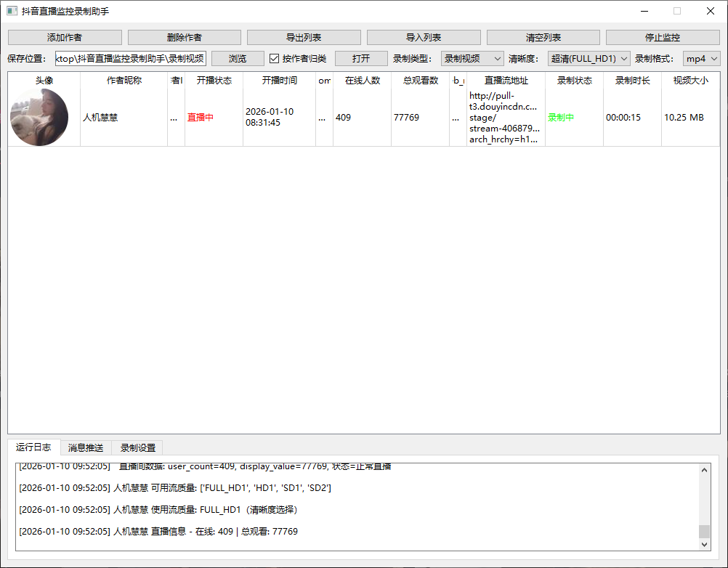Viewport: 728px width, 568px height.
Task: Click the 在线人数 column header
Action: [x=362, y=81]
